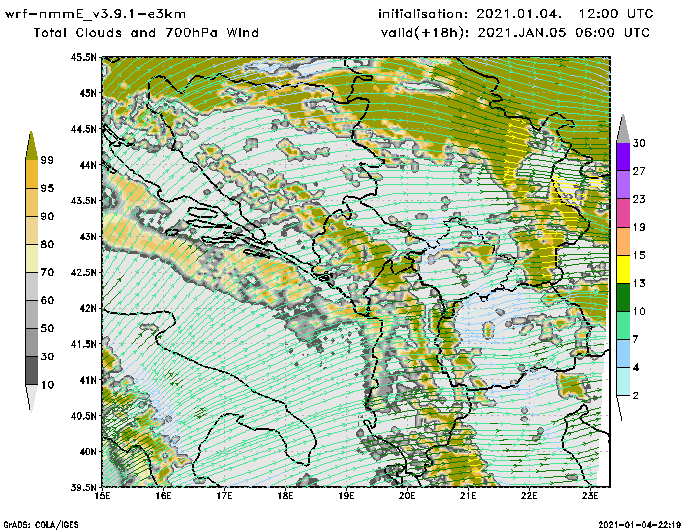Click the '19E' longitude label

[346, 496]
